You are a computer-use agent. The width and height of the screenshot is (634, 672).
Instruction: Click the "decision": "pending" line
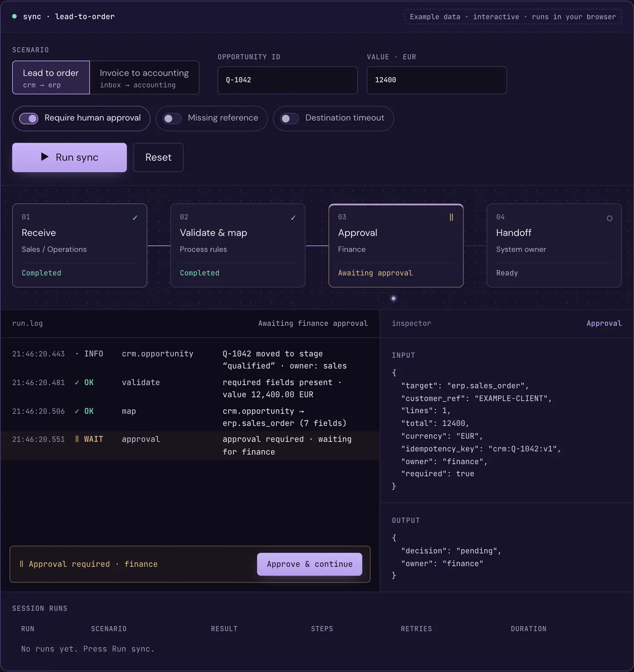coord(451,551)
